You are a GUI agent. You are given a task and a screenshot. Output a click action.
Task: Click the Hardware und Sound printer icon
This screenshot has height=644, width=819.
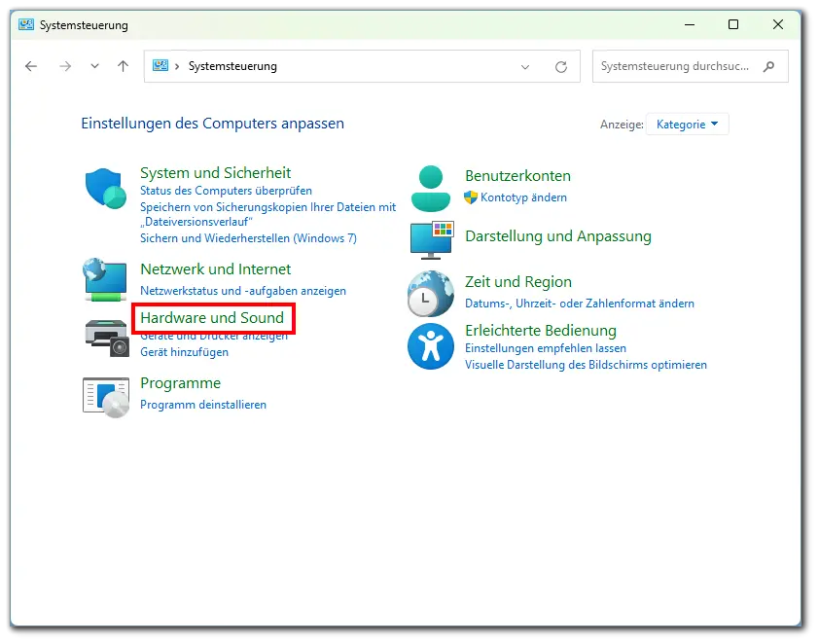107,338
